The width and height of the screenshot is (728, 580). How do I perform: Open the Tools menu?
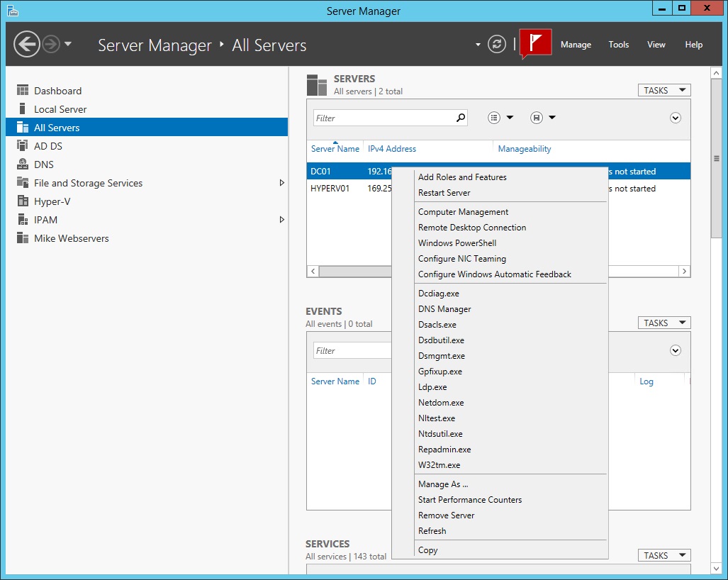point(618,44)
